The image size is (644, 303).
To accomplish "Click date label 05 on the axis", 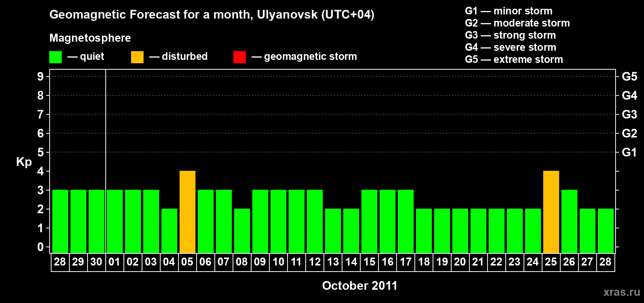I will pos(187,262).
